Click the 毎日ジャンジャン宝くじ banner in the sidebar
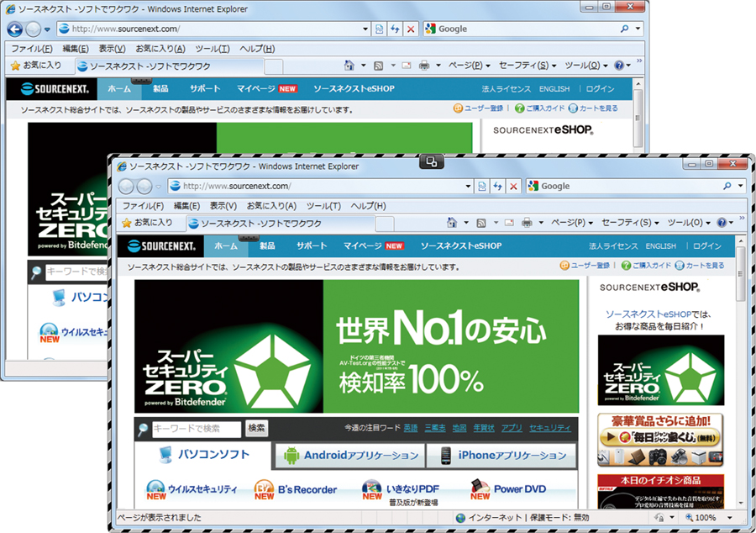Viewport: 756px width, 533px height. pyautogui.click(x=660, y=440)
